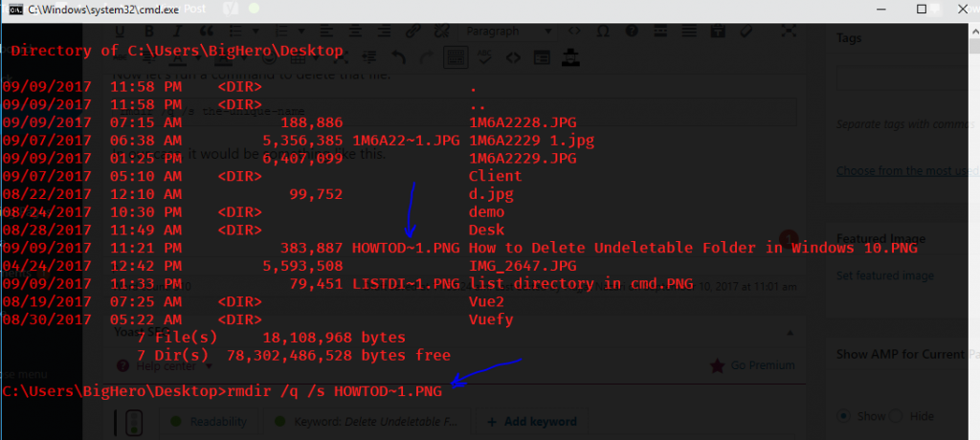Select the Show radio button for AMP
Image resolution: width=980 pixels, height=440 pixels.
coord(844,416)
